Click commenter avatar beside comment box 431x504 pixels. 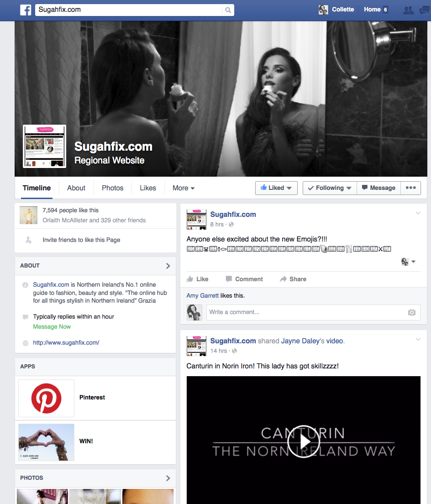(x=194, y=312)
